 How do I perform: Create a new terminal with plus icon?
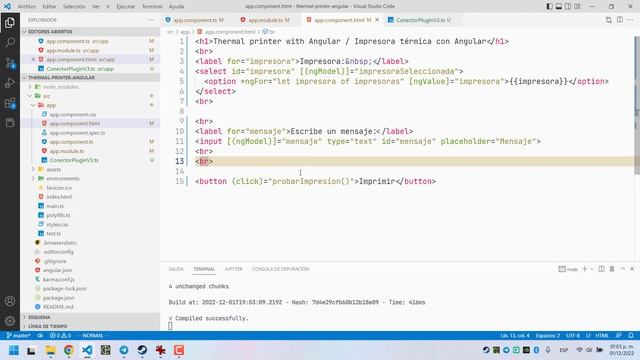pos(584,269)
